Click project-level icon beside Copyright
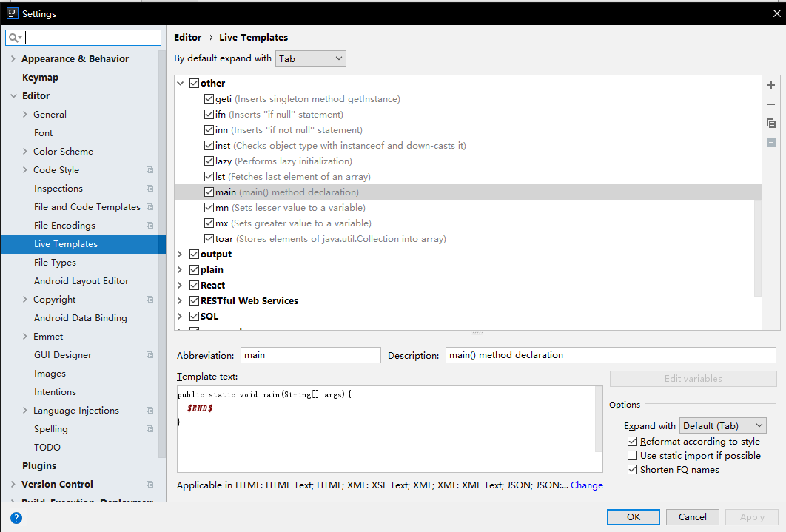 point(150,300)
